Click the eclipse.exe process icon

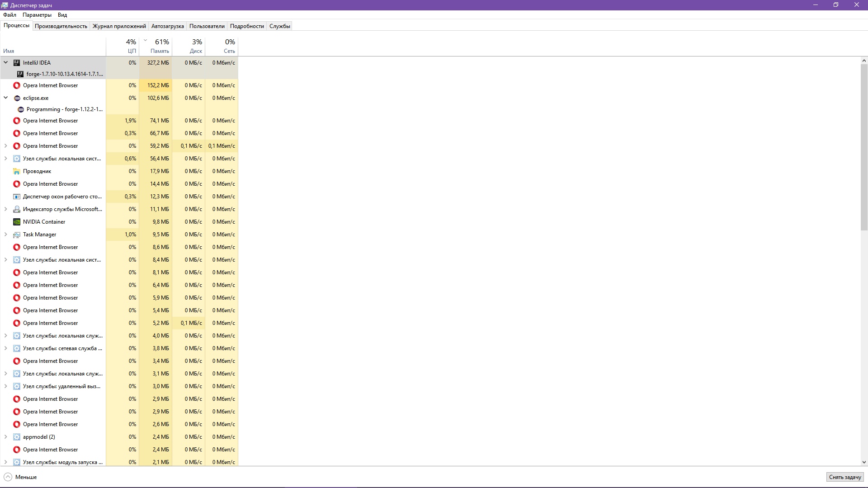17,98
